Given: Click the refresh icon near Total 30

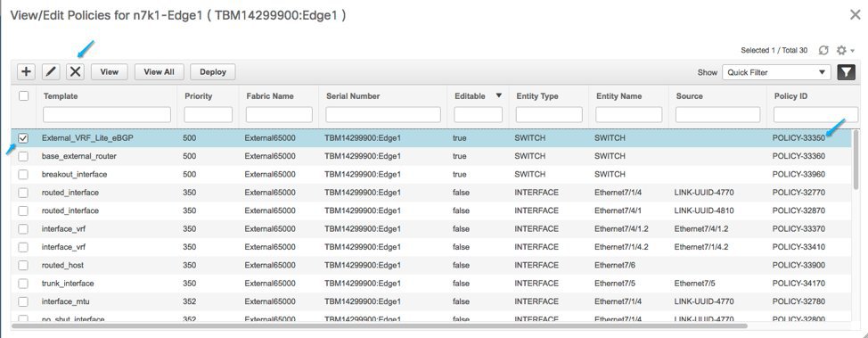Looking at the screenshot, I should point(823,51).
